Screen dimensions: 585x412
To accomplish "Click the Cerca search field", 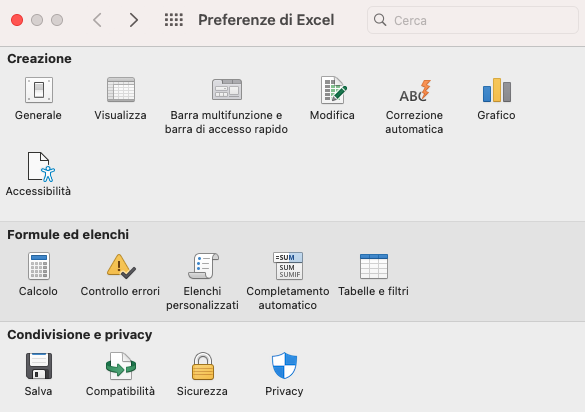I will click(x=473, y=20).
